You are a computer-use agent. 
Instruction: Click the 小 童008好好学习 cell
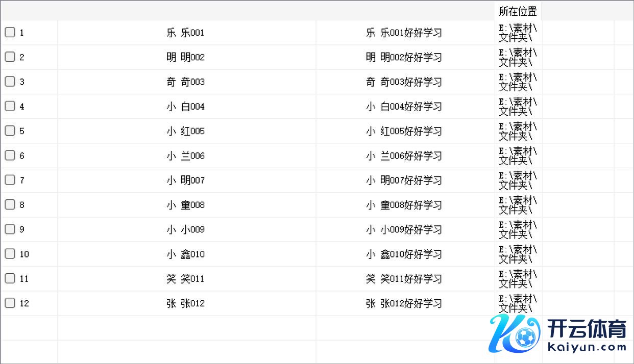[404, 205]
